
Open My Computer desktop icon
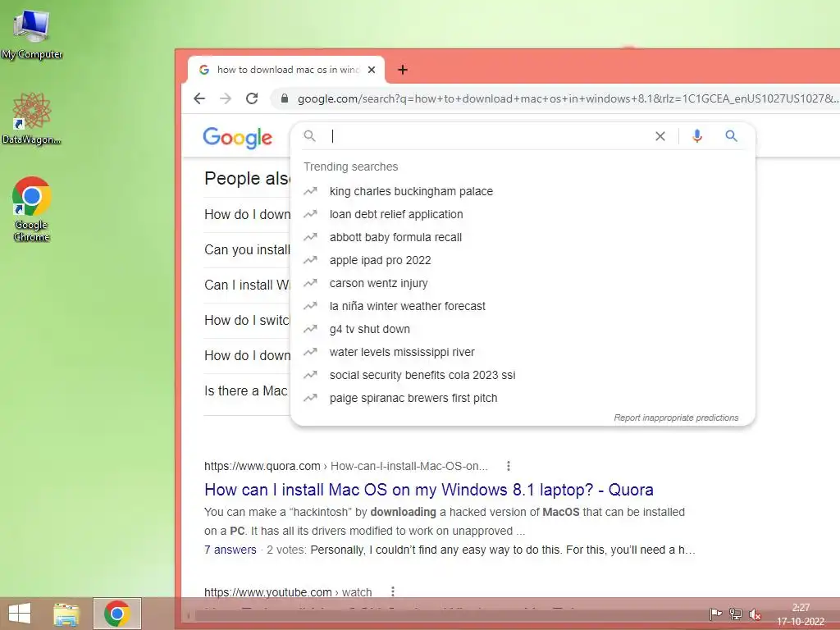32,33
